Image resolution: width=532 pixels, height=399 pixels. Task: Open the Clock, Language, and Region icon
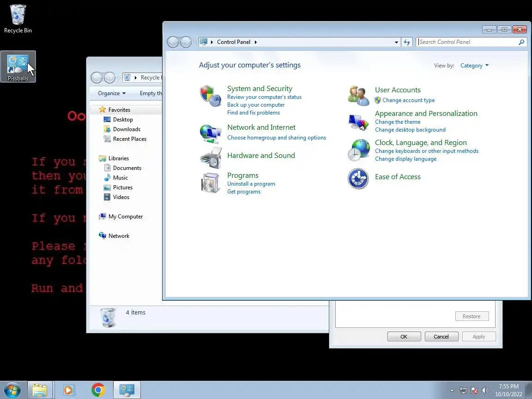tap(359, 150)
